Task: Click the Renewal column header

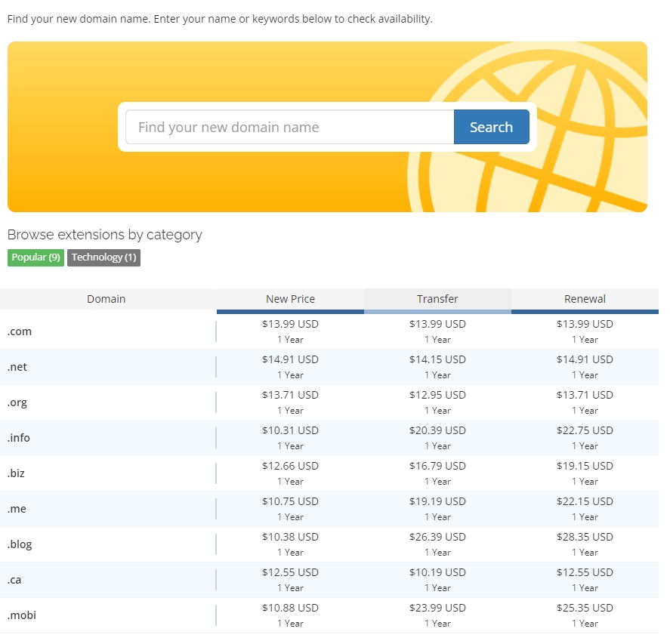Action: (x=585, y=299)
